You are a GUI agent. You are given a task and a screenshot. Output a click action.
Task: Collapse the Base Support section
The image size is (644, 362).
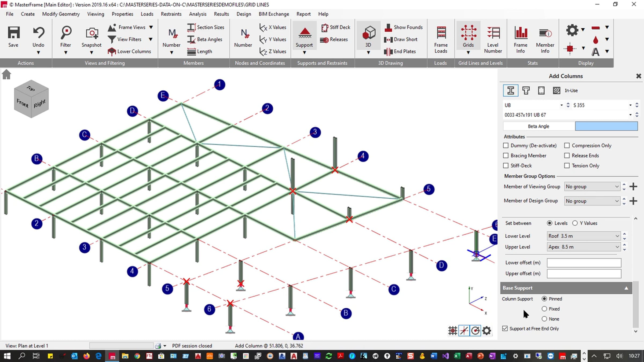tap(626, 288)
